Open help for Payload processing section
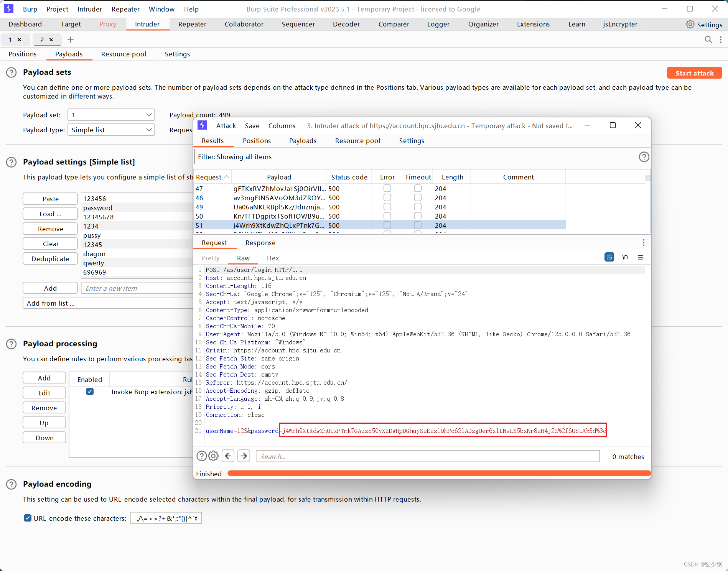 12,344
